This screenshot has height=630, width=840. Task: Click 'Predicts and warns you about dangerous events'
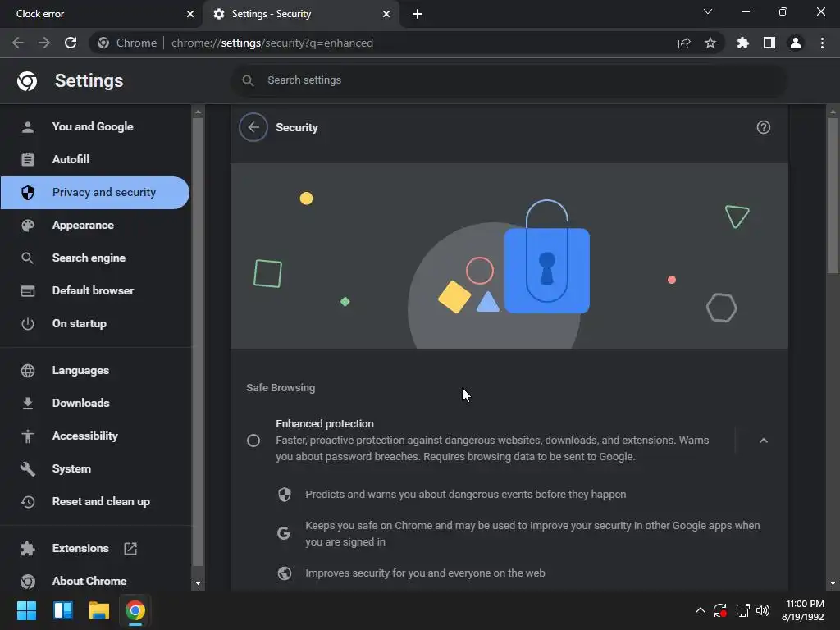[466, 495]
